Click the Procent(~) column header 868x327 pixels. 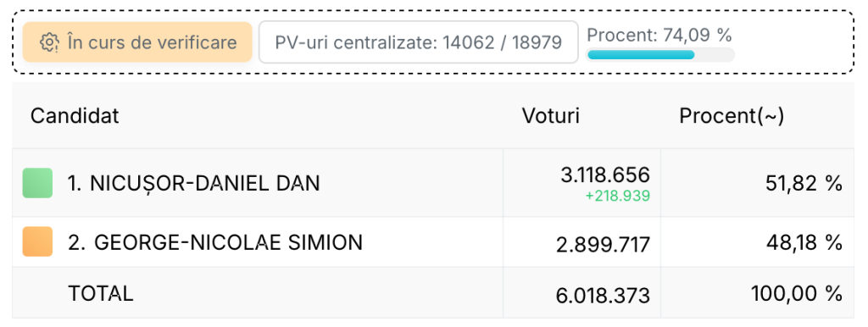[732, 116]
